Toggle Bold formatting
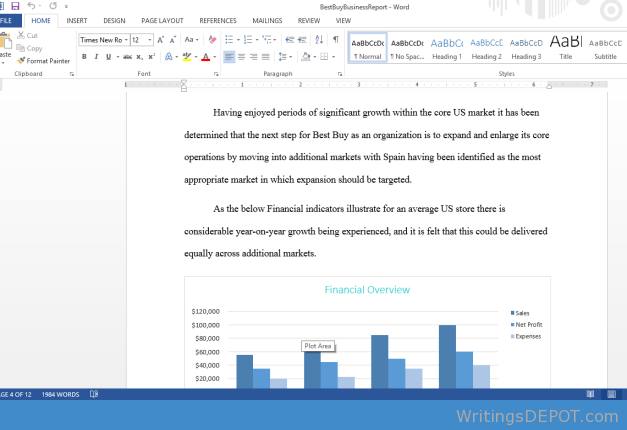This screenshot has height=430, width=627. [84, 57]
